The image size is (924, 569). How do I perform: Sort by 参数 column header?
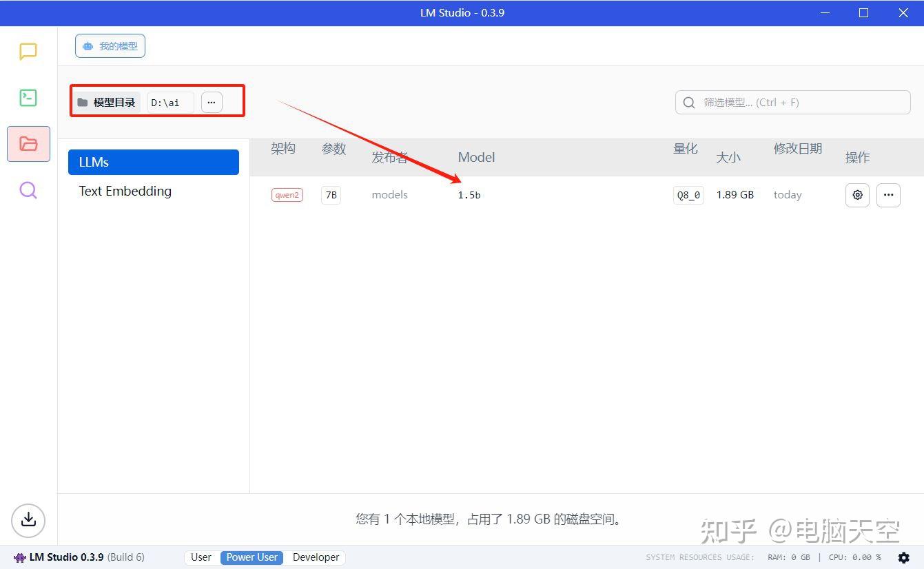point(333,149)
